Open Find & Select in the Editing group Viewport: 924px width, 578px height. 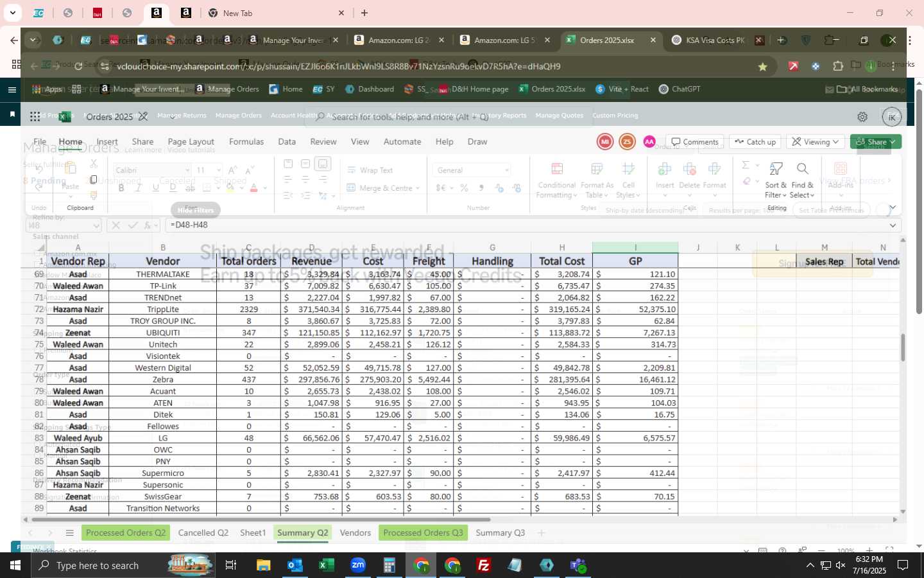802,180
